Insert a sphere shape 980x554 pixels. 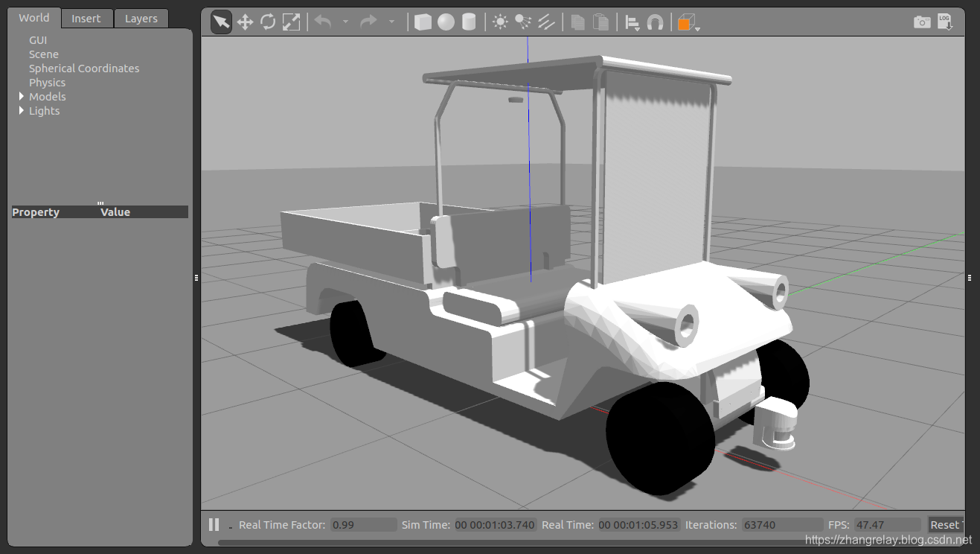446,22
